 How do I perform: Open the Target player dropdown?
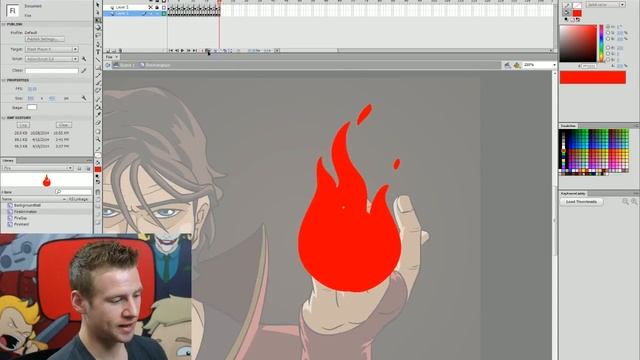coord(52,49)
